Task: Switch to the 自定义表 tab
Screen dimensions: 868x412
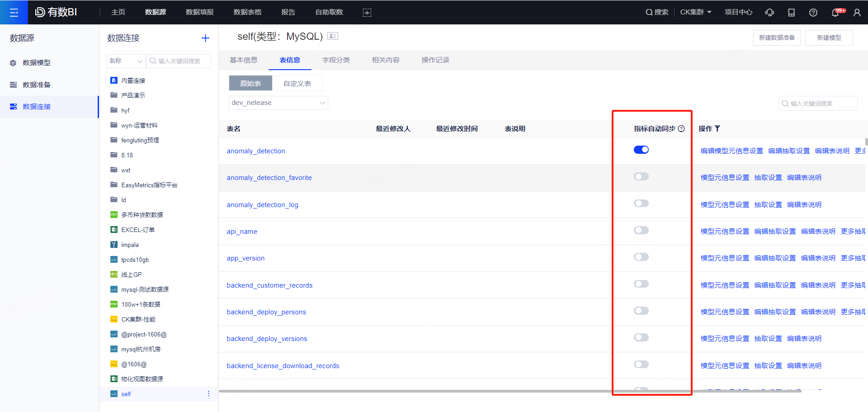Action: click(297, 84)
